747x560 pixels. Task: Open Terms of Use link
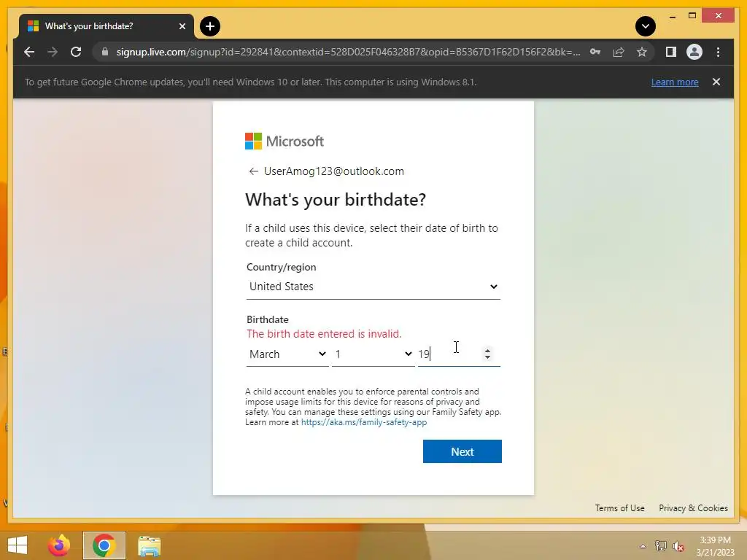coord(619,508)
